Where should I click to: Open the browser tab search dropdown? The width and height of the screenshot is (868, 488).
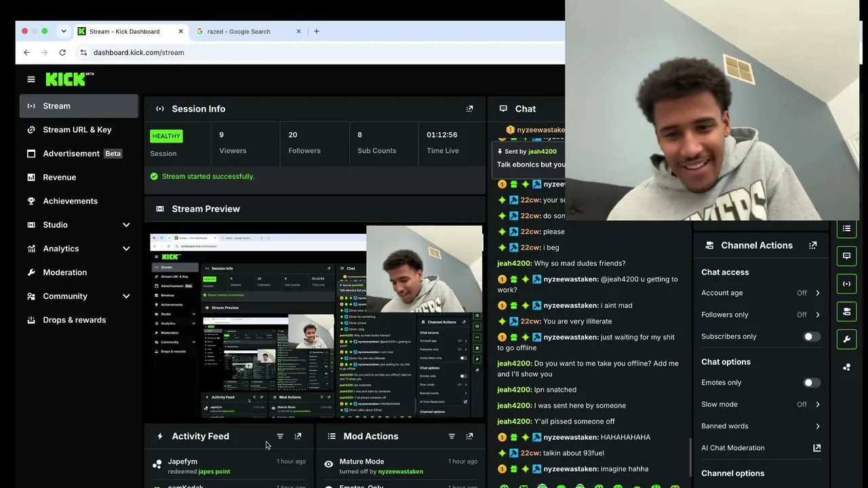[x=64, y=31]
